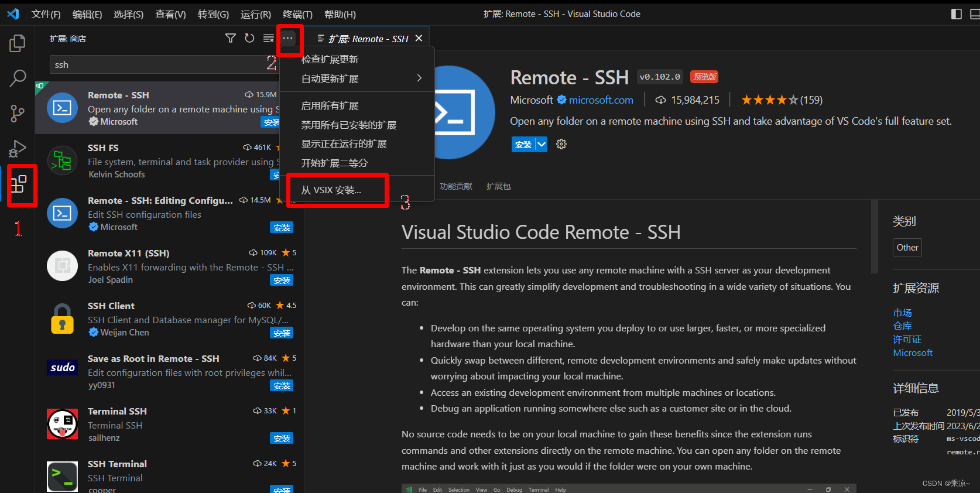Open the Microsoft resource link

[x=913, y=352]
